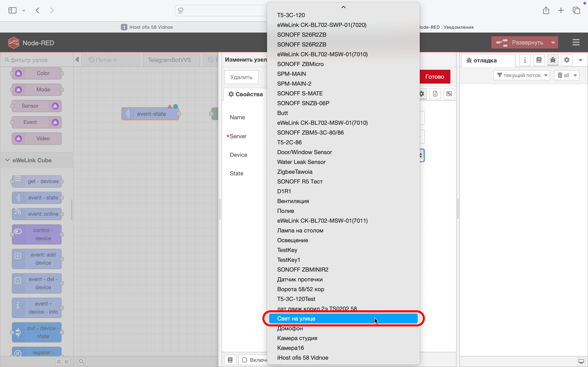This screenshot has width=588, height=367.
Task: Open the debug messages sidebar tab icon
Action: click(x=552, y=60)
